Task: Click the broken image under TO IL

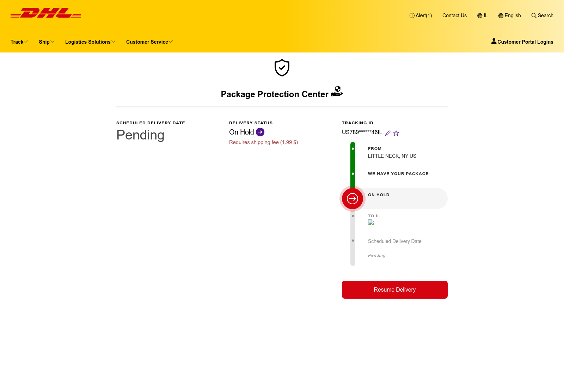Action: coord(371,222)
